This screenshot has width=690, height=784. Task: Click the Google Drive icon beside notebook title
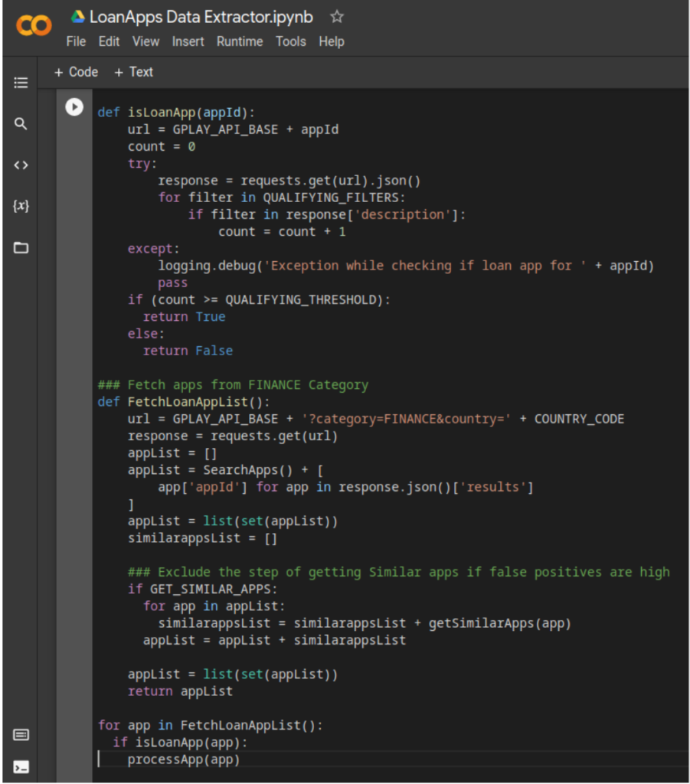77,17
